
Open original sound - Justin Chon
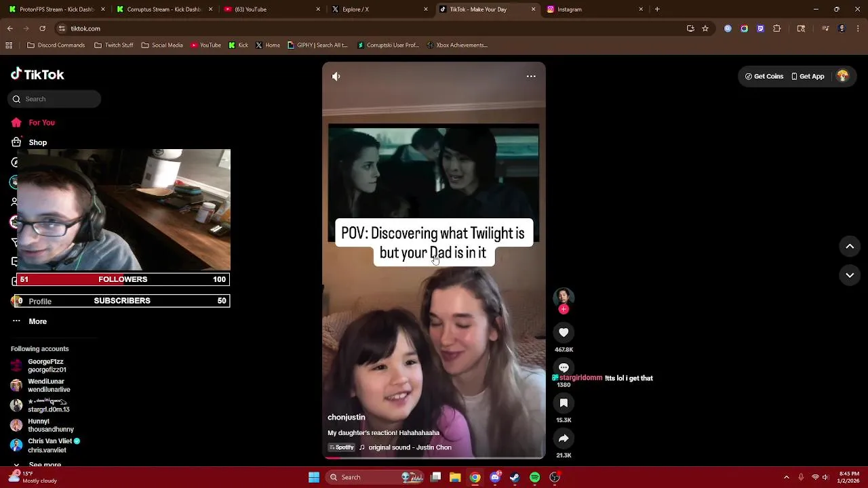410,447
